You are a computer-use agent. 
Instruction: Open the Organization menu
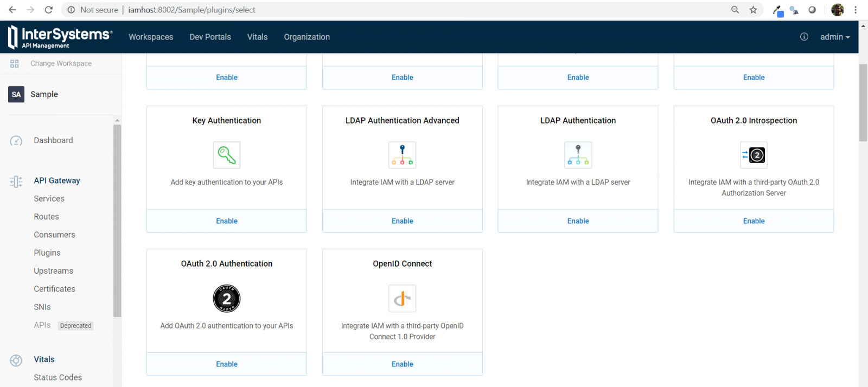pyautogui.click(x=307, y=37)
